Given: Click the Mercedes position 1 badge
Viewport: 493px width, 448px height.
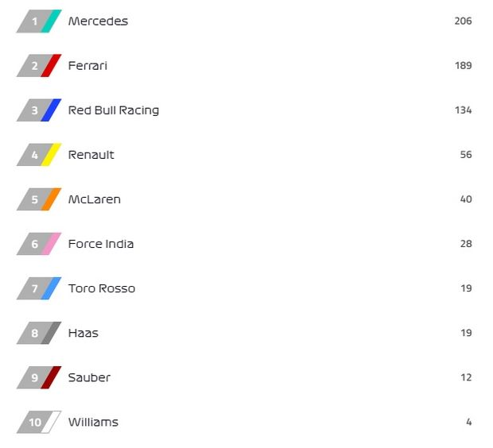Looking at the screenshot, I should pyautogui.click(x=39, y=21).
